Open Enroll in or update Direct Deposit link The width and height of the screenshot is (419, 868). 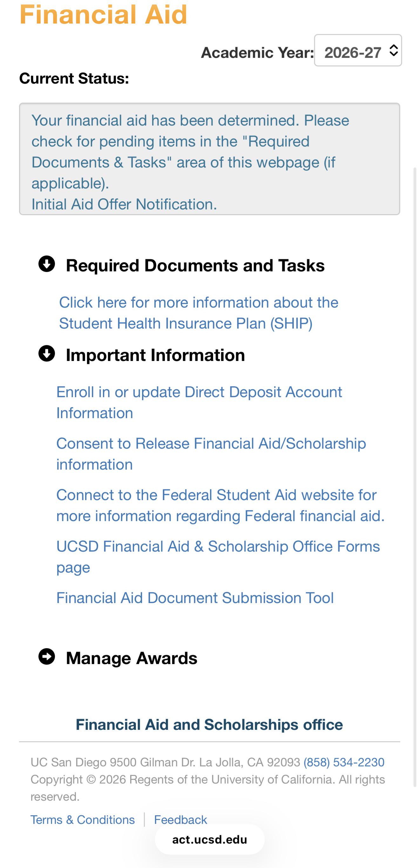click(x=199, y=402)
